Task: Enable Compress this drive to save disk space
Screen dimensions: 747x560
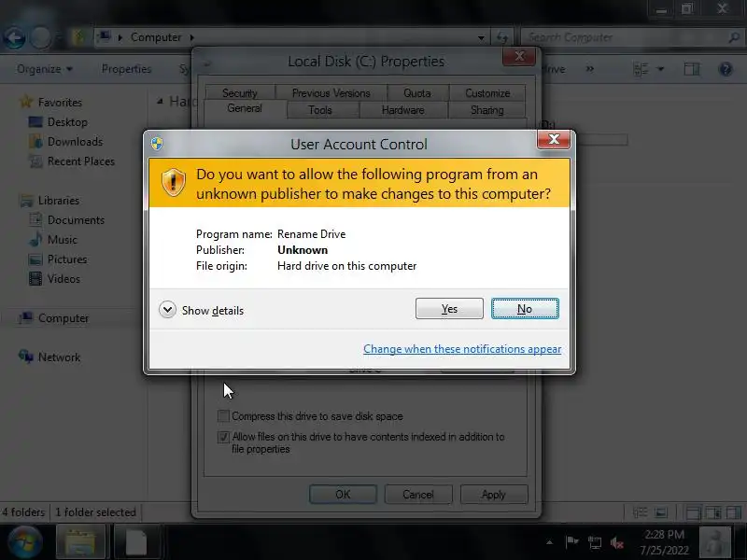Action: (223, 415)
